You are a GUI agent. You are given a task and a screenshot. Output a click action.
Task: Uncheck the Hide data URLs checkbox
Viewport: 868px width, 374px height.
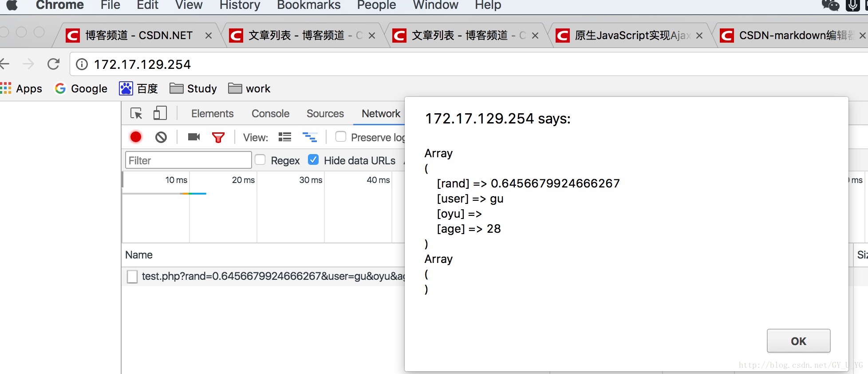(313, 160)
